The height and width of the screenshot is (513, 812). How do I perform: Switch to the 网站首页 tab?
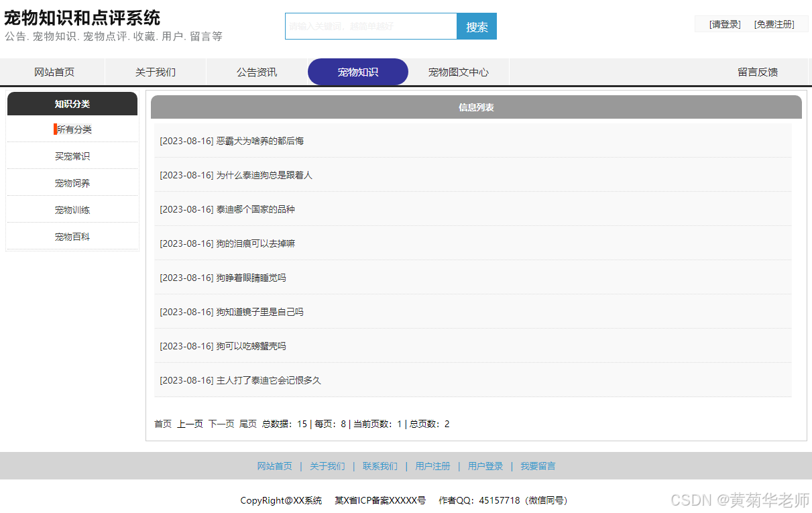(54, 72)
